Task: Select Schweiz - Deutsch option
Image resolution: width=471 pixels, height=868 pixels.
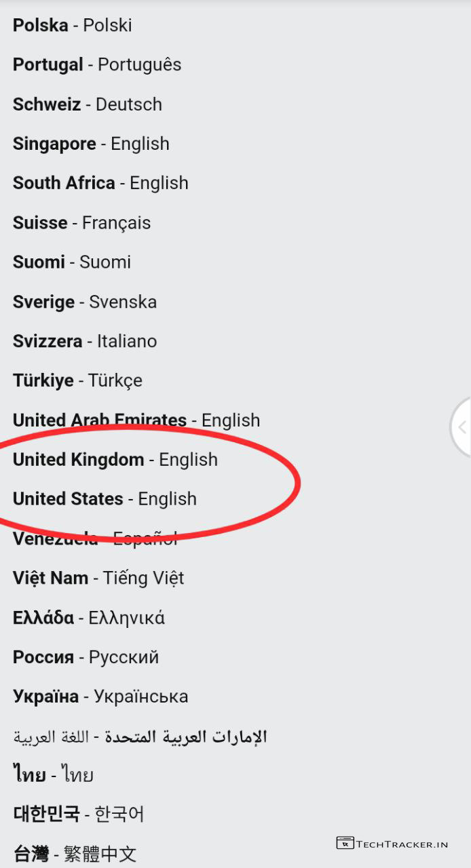Action: 88,104
